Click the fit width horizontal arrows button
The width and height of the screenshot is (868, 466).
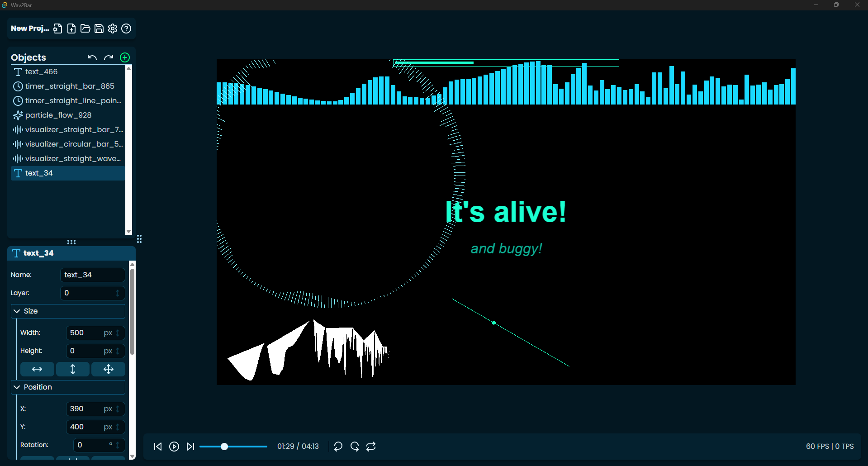37,369
